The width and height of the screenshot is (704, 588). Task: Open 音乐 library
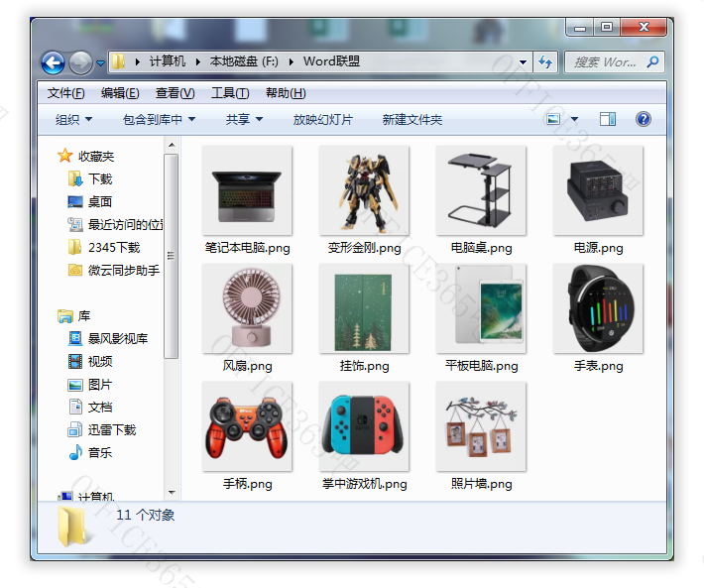[x=90, y=452]
